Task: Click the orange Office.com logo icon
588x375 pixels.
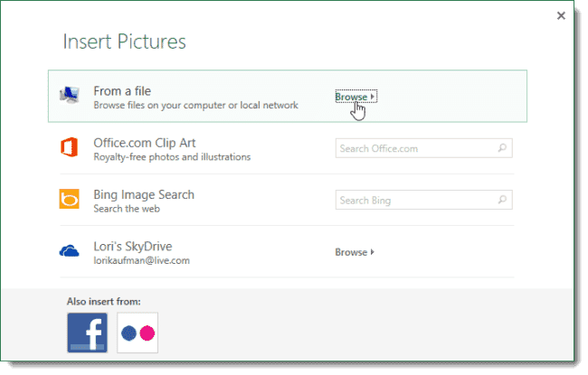Action: click(x=70, y=148)
